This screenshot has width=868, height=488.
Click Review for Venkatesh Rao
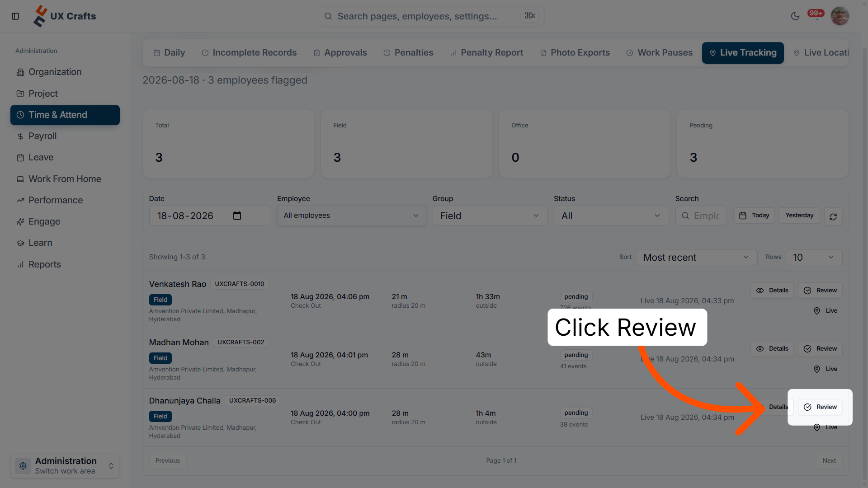pos(820,291)
